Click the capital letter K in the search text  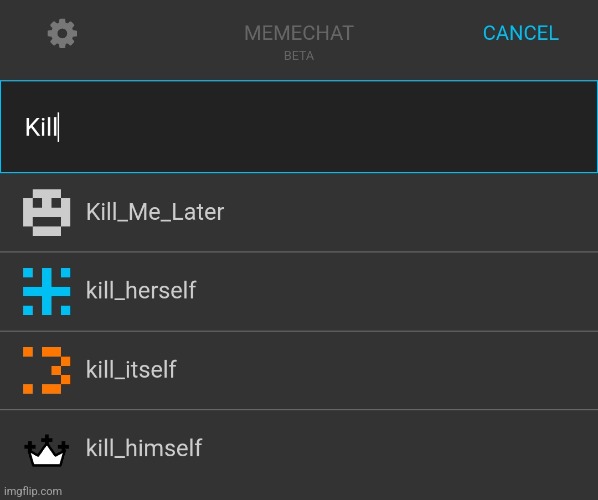click(31, 127)
